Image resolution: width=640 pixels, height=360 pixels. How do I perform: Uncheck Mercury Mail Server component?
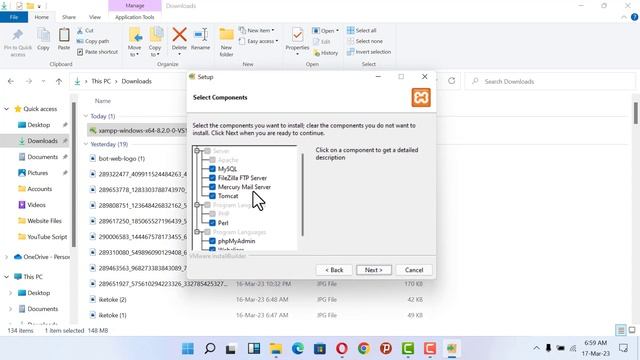tap(212, 187)
